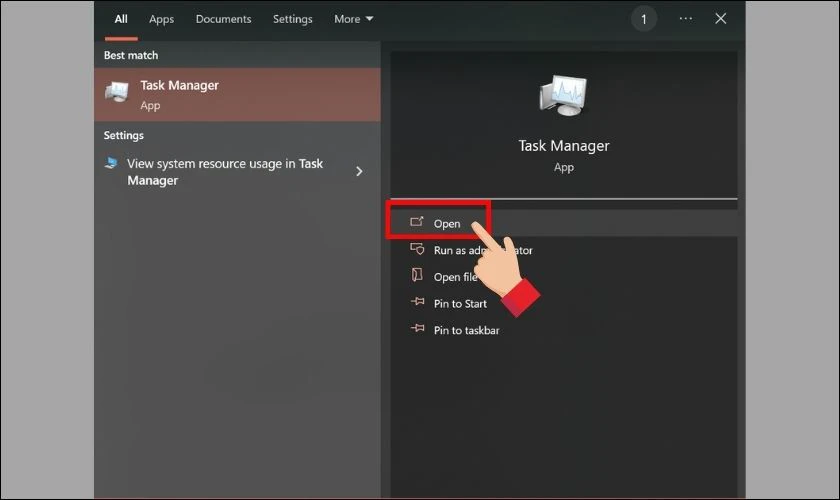Click the Open icon with arrow
The image size is (840, 500).
tap(417, 221)
